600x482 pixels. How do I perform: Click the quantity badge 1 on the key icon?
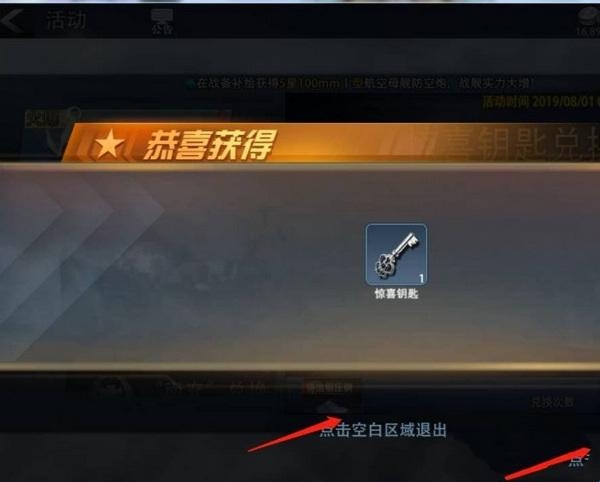(x=421, y=278)
